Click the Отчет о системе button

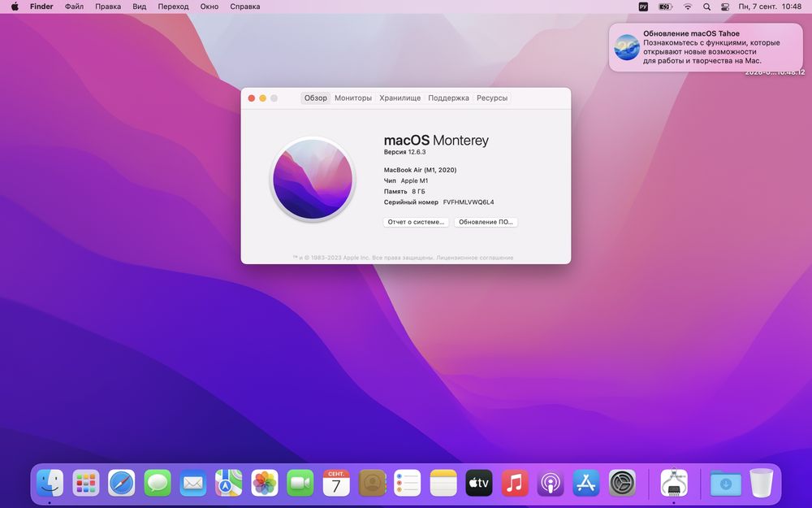(416, 222)
